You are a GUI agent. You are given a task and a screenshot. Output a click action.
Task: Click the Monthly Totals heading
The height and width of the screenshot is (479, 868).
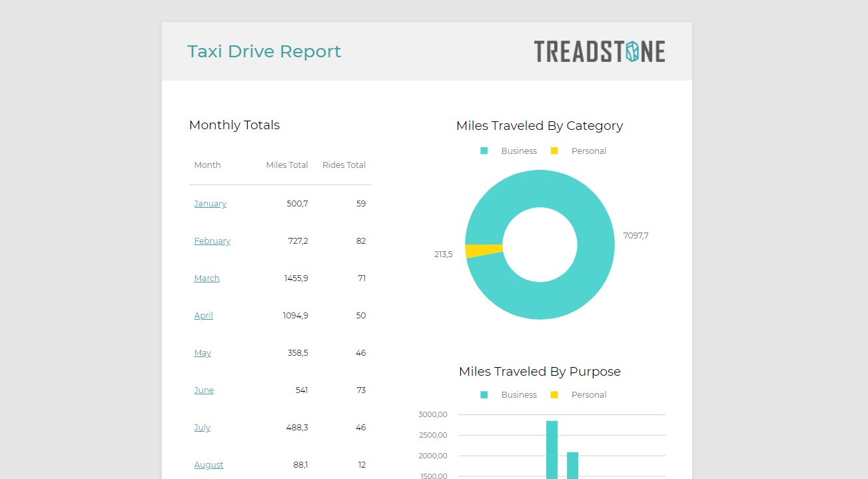(x=234, y=125)
